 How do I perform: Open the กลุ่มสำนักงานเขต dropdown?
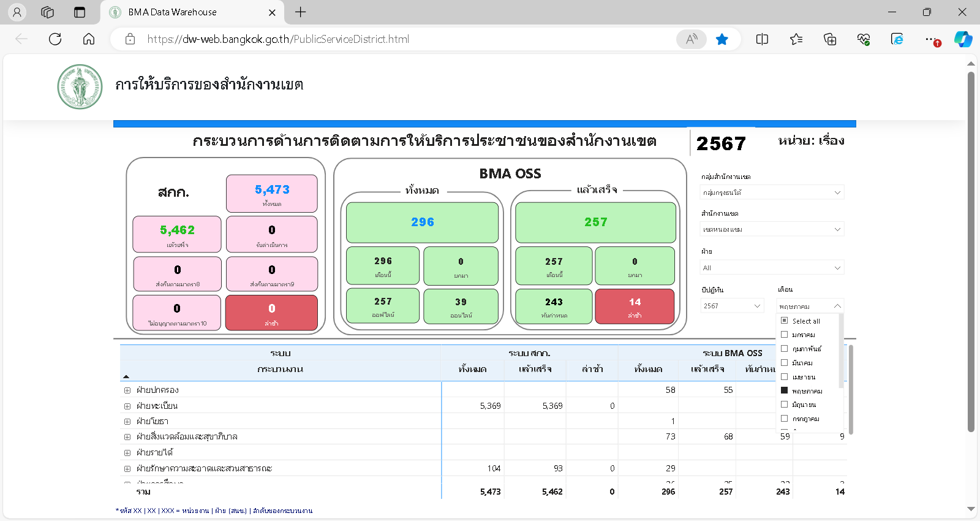click(772, 192)
